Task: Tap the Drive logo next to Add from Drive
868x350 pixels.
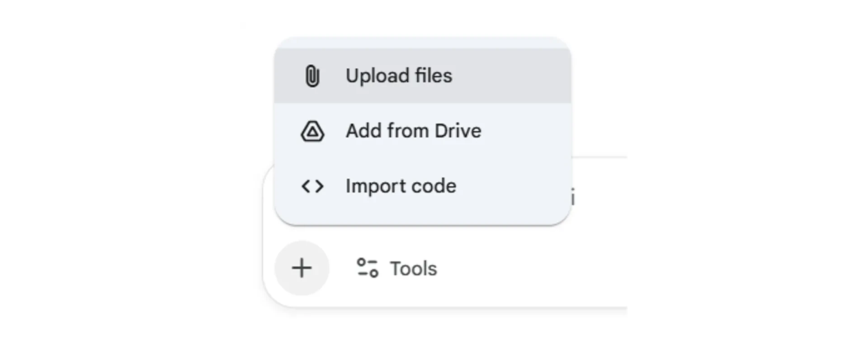Action: click(x=312, y=132)
